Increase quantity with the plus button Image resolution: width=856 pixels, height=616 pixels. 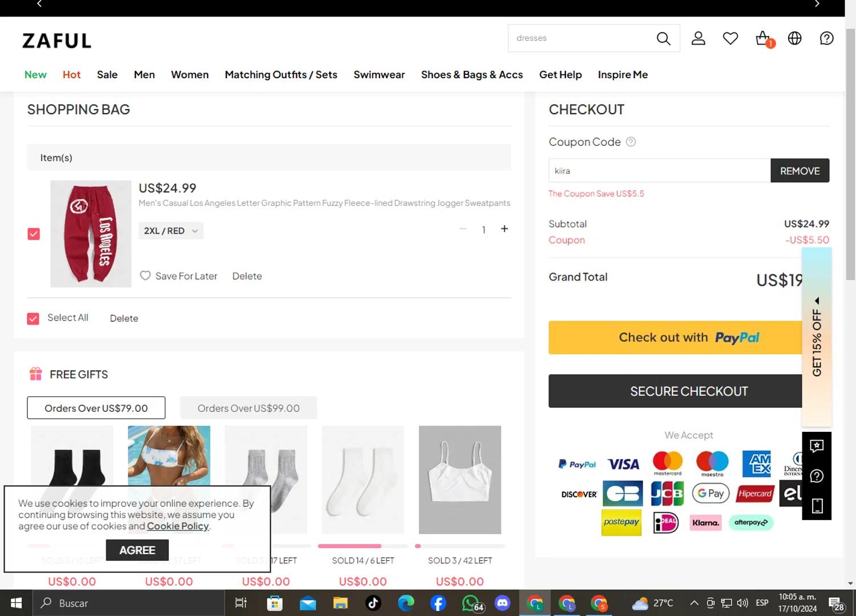(504, 229)
